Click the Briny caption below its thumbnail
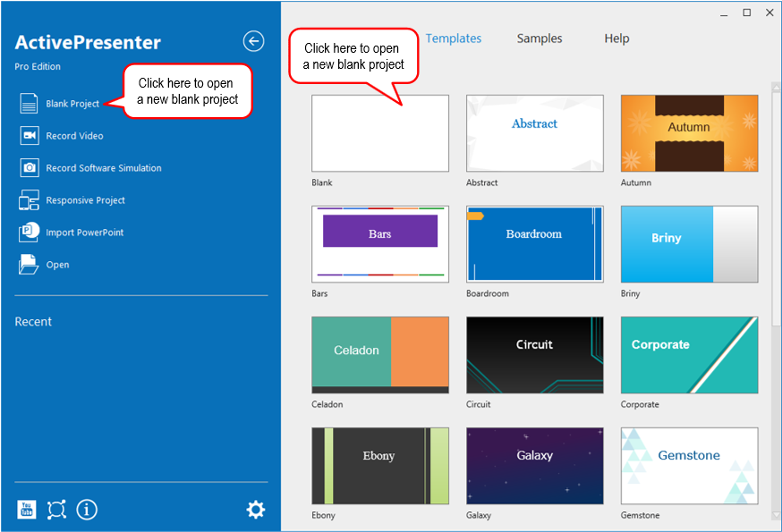Viewport: 782px width, 532px height. pos(631,293)
